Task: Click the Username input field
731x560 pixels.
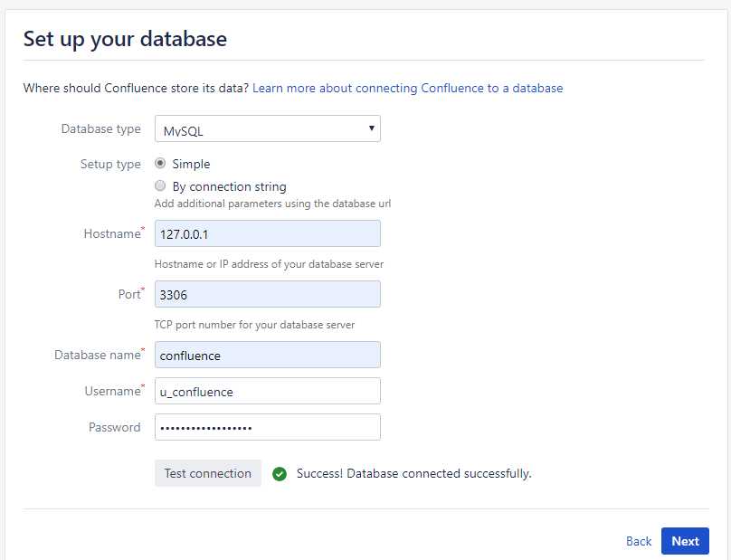Action: pyautogui.click(x=267, y=391)
